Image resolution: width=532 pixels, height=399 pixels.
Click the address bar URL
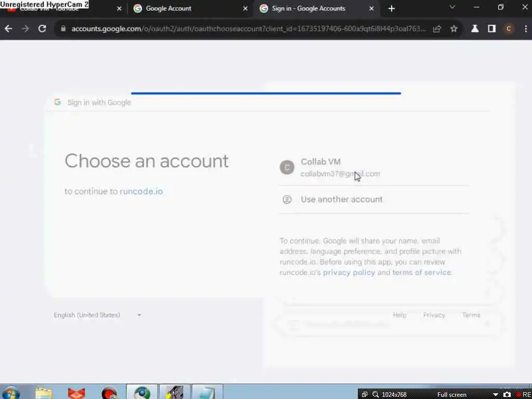click(x=248, y=29)
